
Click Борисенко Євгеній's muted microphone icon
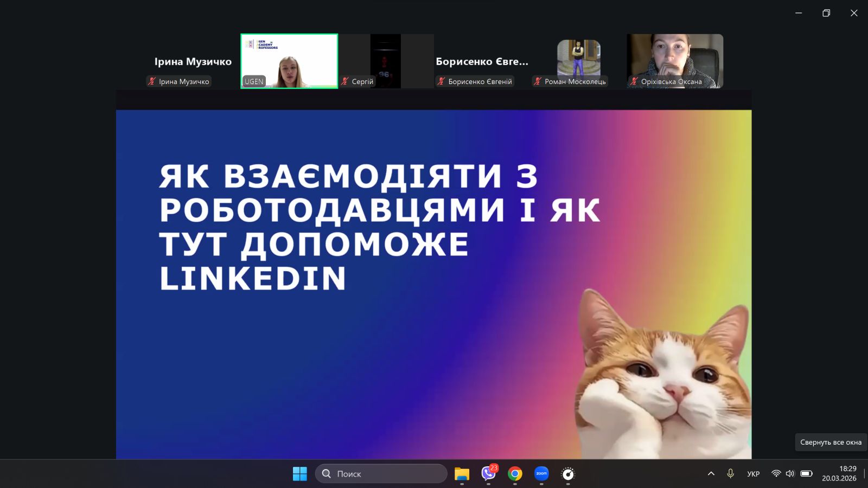(x=441, y=82)
